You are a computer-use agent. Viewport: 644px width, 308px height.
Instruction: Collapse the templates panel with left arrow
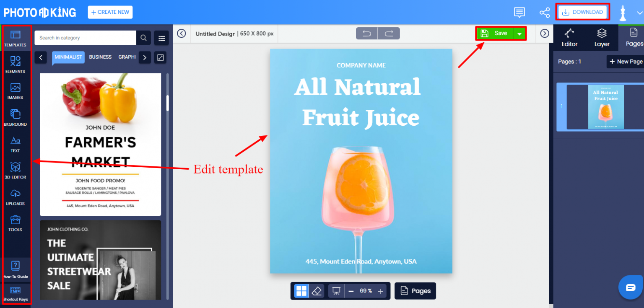tap(41, 57)
